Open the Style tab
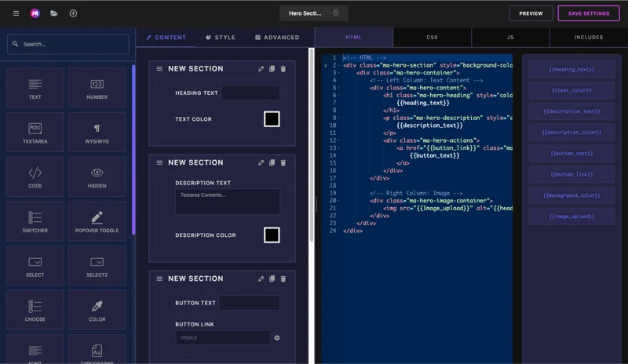 pos(220,37)
